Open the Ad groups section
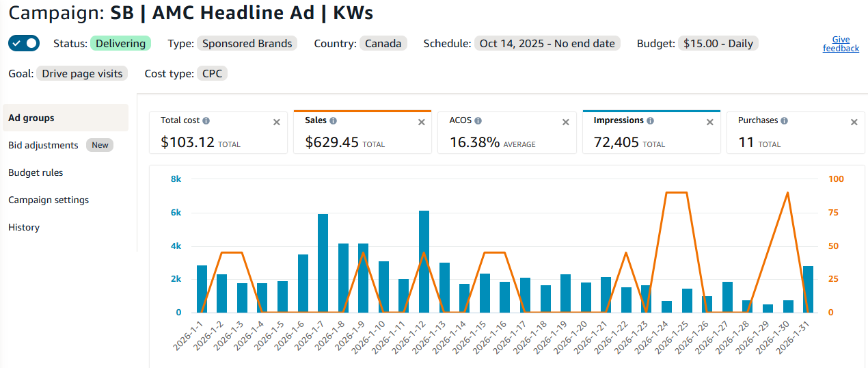868x368 pixels. (66, 118)
